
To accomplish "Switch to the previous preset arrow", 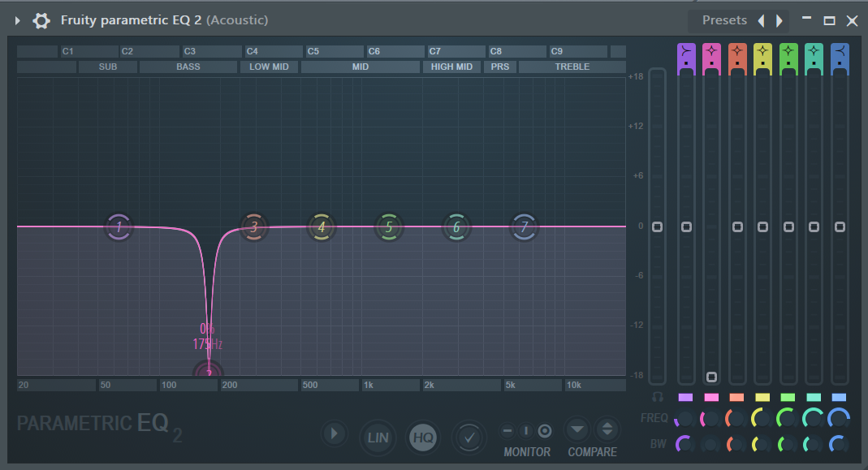I will click(x=761, y=20).
